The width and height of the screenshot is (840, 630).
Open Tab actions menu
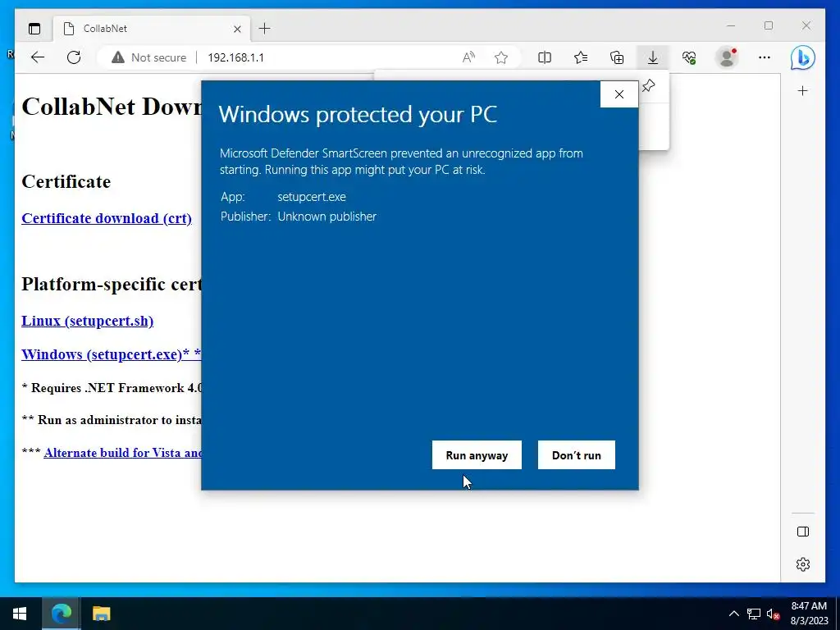pyautogui.click(x=34, y=29)
